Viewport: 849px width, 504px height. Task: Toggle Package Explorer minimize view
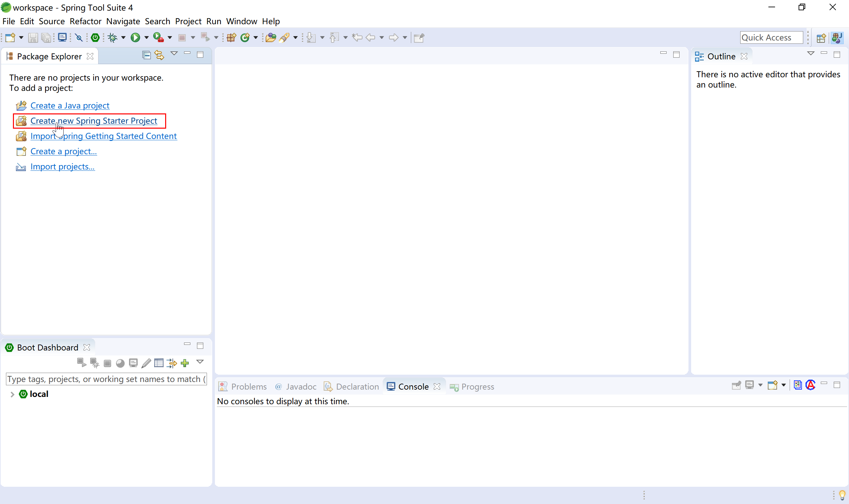coord(187,55)
